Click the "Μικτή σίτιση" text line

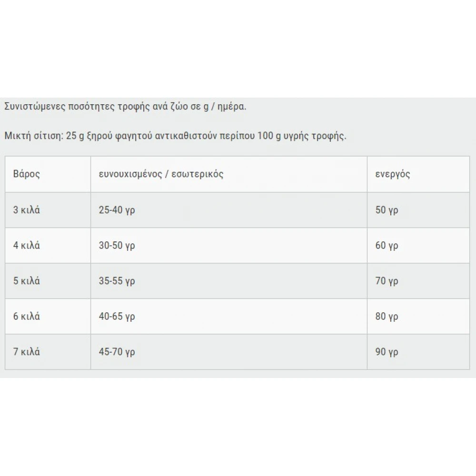[175, 136]
